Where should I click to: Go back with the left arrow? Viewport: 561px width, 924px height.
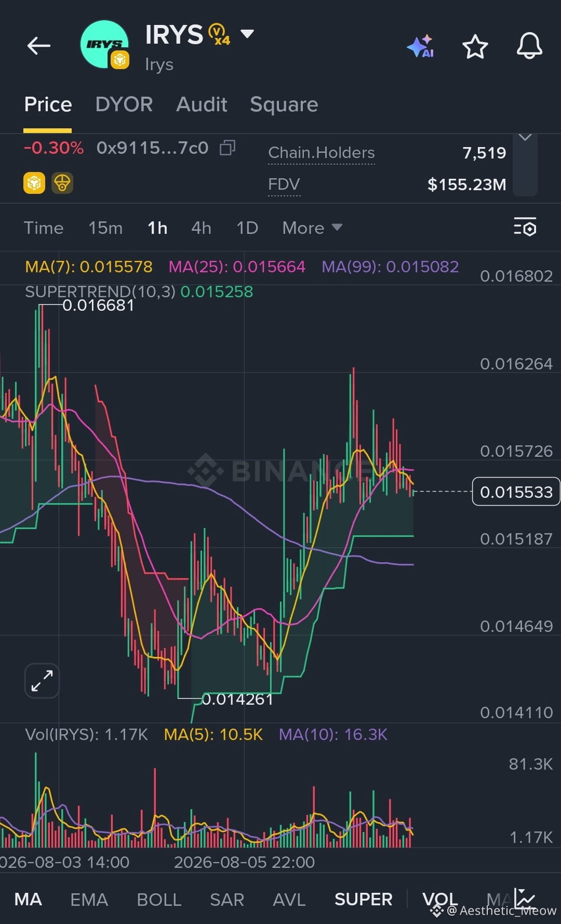[39, 46]
